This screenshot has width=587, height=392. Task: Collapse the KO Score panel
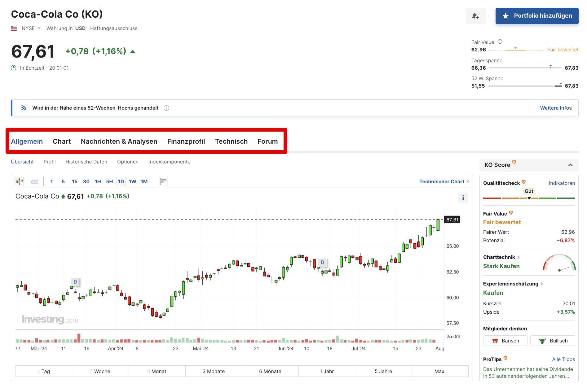point(570,165)
